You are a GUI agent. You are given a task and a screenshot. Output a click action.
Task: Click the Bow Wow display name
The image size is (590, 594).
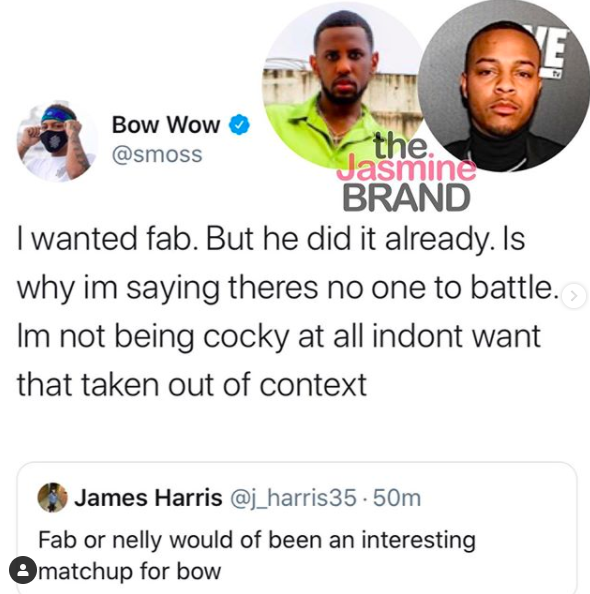166,124
